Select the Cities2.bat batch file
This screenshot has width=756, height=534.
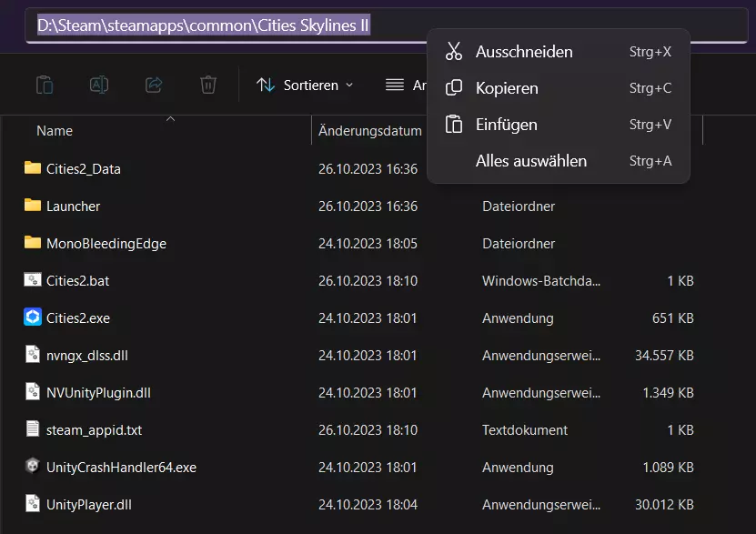click(77, 281)
